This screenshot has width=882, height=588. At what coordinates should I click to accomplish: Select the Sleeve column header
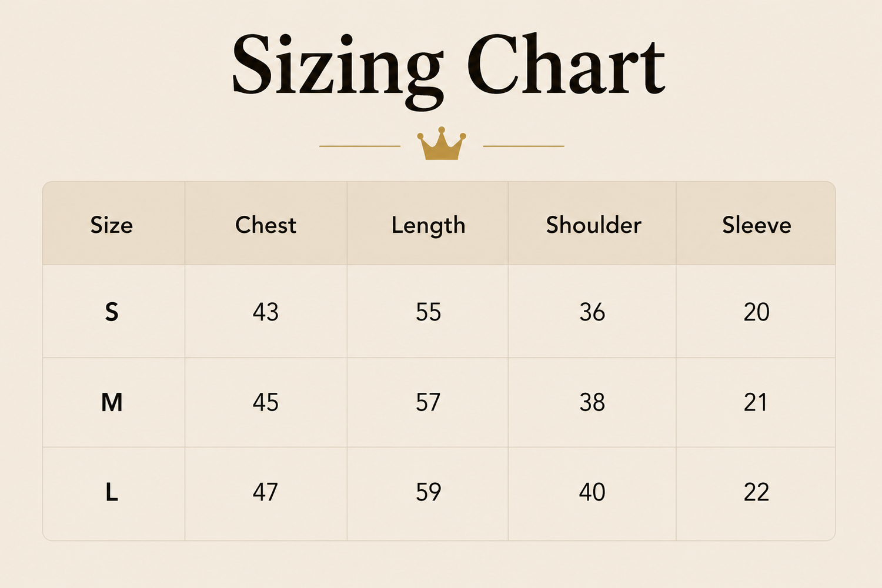[757, 225]
